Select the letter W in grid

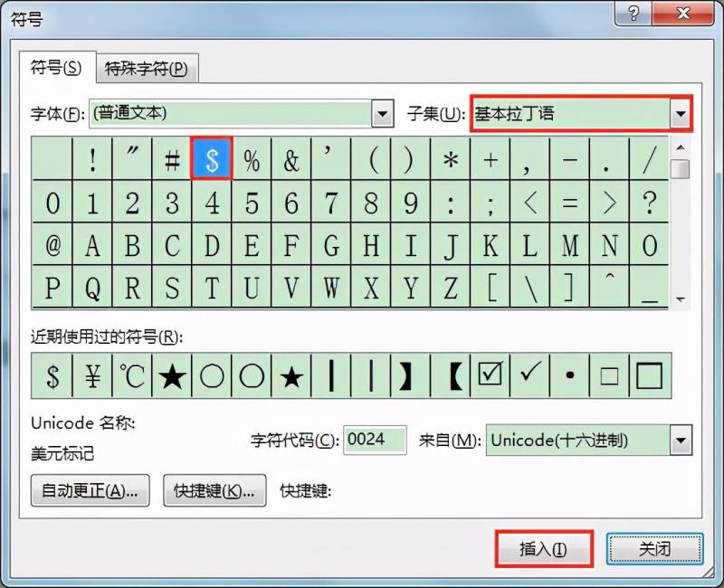click(x=331, y=287)
